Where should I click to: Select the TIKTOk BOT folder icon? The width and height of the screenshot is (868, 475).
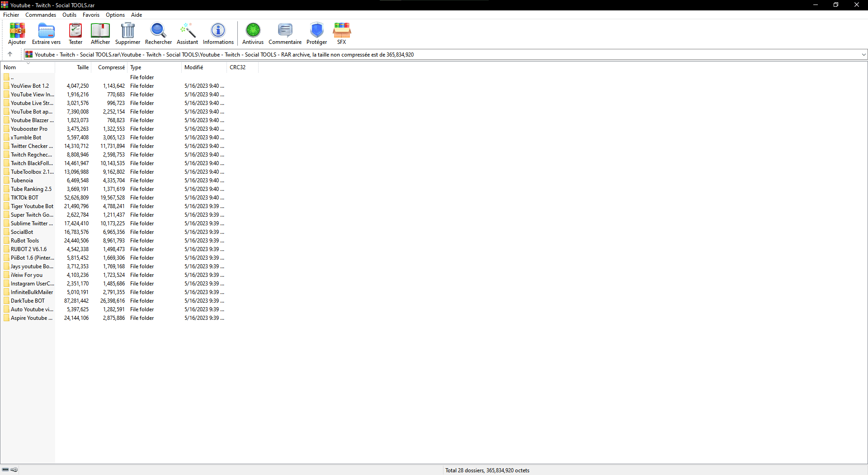(x=6, y=198)
